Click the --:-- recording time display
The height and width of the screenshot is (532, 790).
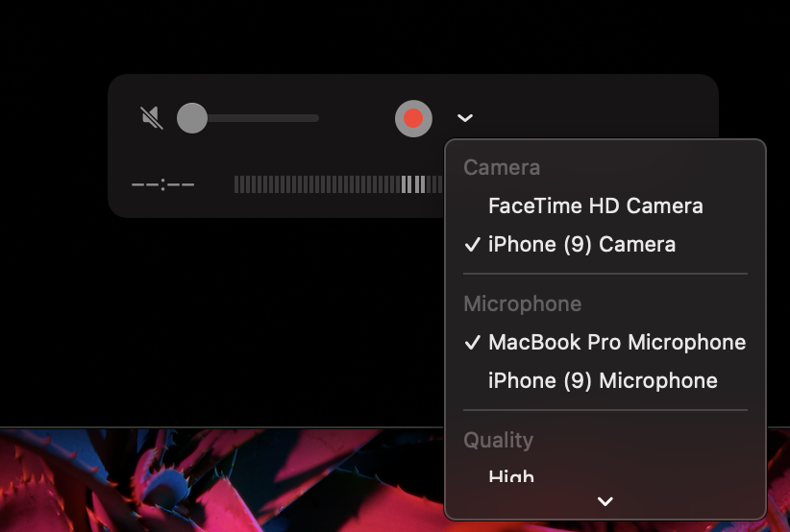(162, 184)
